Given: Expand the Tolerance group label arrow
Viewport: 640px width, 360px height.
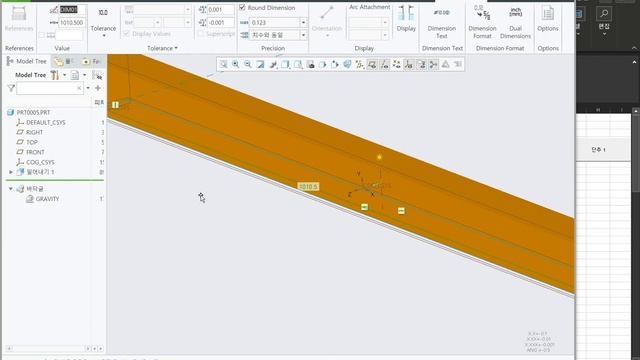Looking at the screenshot, I should 176,48.
